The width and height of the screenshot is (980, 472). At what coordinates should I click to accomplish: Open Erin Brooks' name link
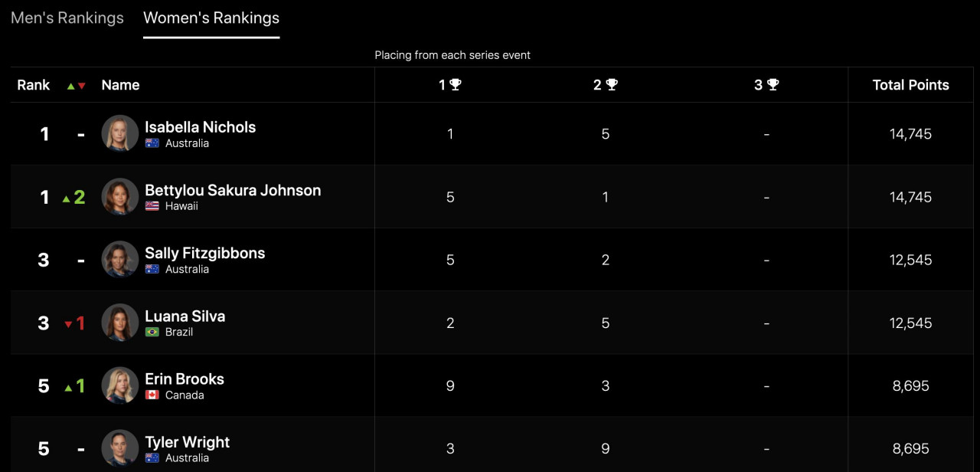[185, 379]
